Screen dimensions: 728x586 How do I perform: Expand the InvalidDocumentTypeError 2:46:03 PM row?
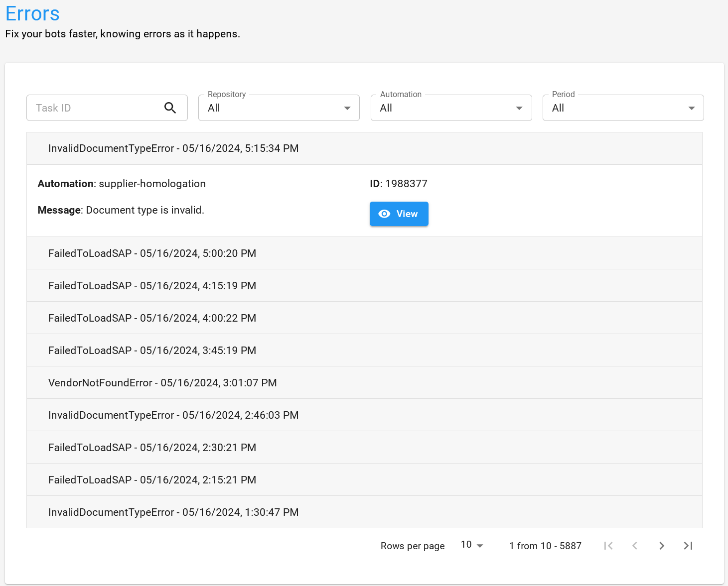coord(364,415)
